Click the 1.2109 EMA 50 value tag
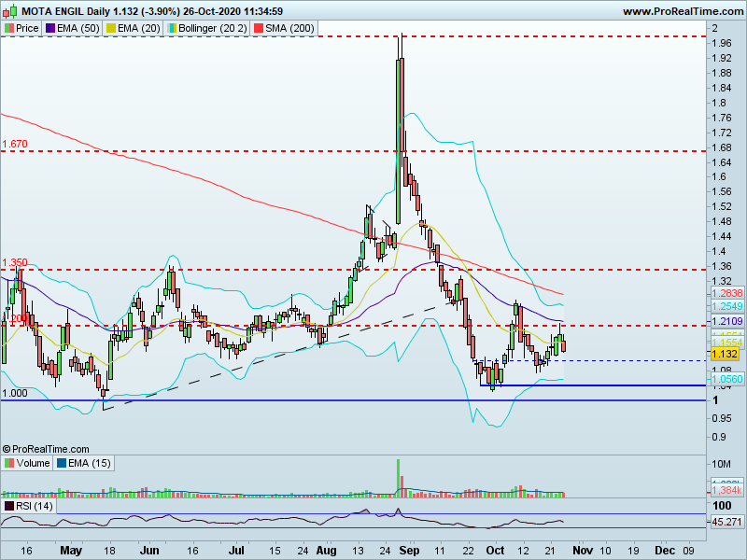Screen dimensions: 747x560 coord(727,321)
